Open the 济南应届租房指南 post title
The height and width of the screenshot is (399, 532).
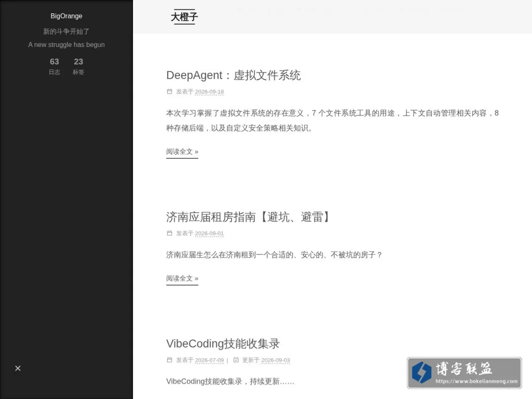pos(248,217)
